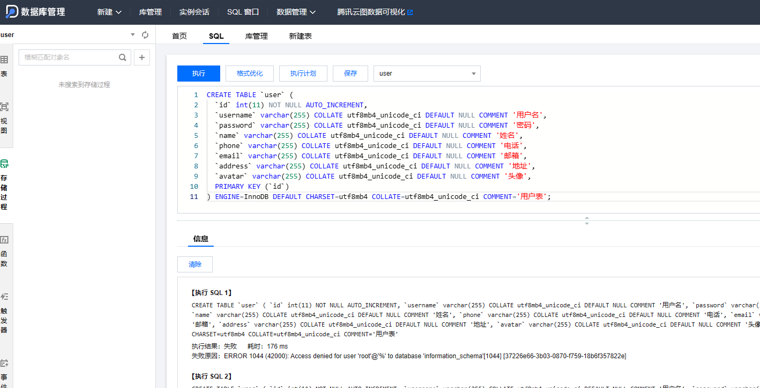
Task: Switch to the 新建表 tab
Action: pos(301,36)
